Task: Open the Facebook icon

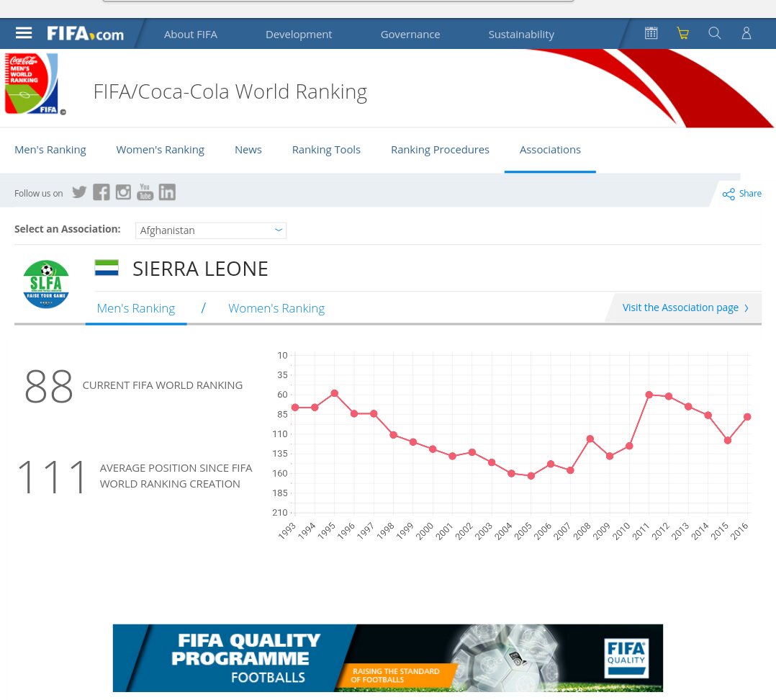Action: [x=101, y=192]
